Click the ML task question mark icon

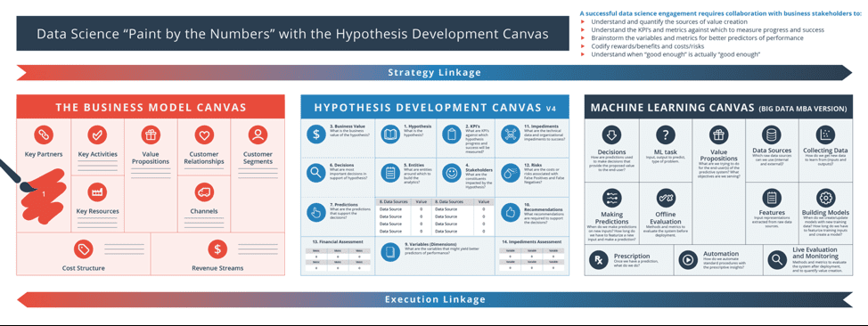(665, 134)
